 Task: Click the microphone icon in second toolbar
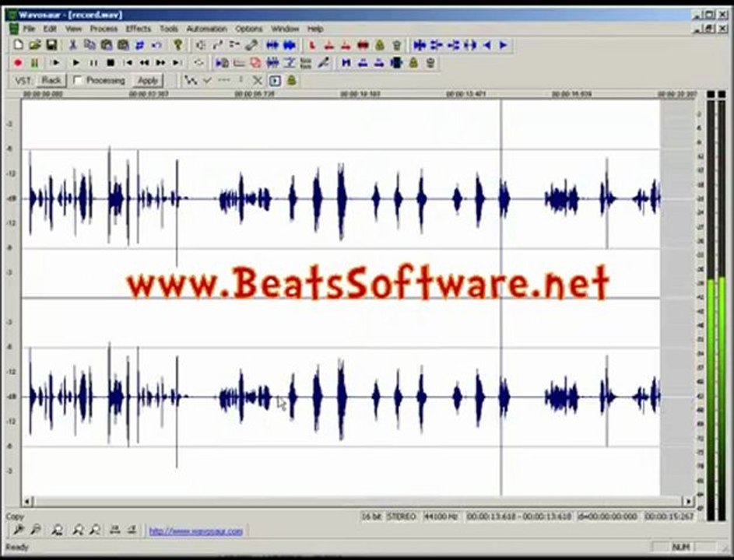pos(324,63)
